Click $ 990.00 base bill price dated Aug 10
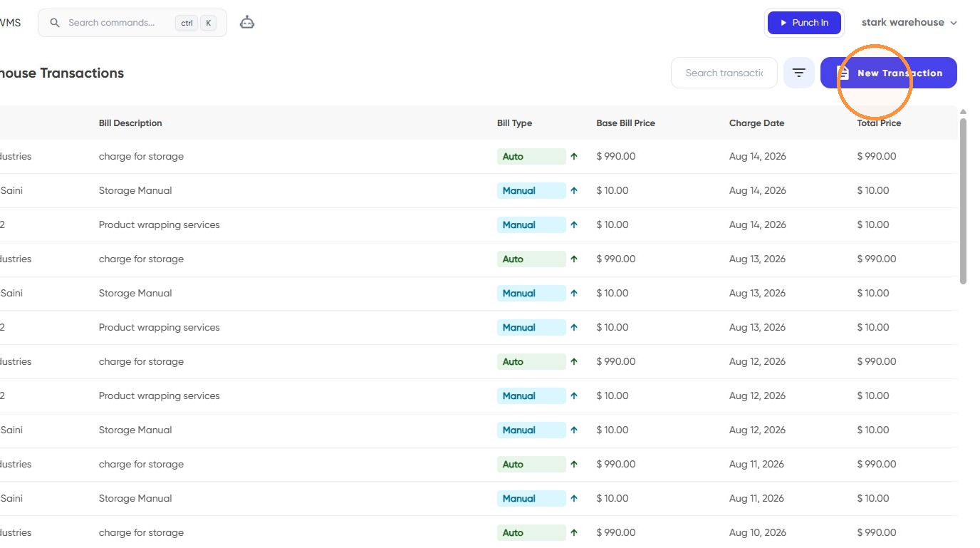This screenshot has width=980, height=548. tap(616, 532)
